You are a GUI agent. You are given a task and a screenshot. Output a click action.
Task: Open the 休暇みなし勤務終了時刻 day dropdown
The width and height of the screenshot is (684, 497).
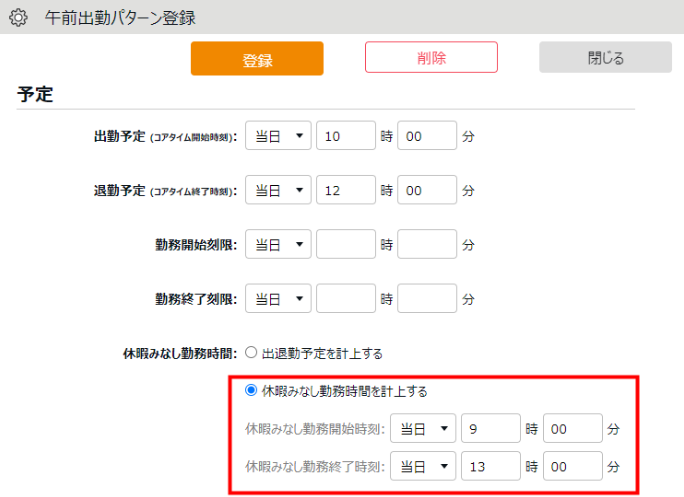423,466
